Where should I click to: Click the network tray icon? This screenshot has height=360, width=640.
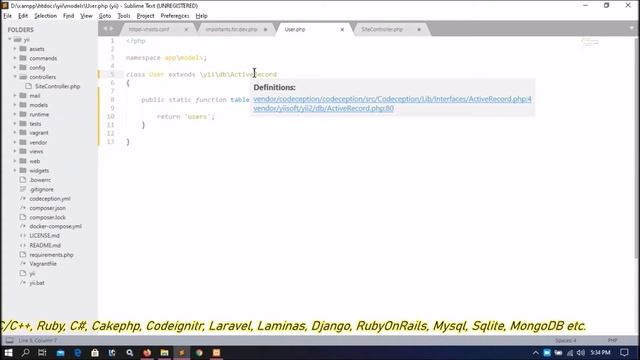(x=570, y=353)
